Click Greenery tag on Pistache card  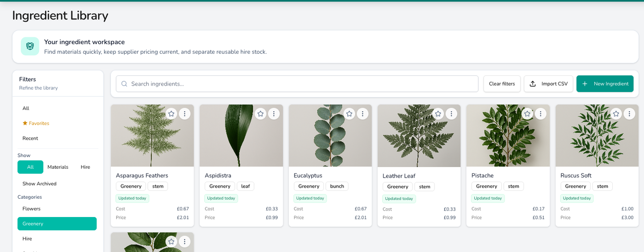point(487,186)
